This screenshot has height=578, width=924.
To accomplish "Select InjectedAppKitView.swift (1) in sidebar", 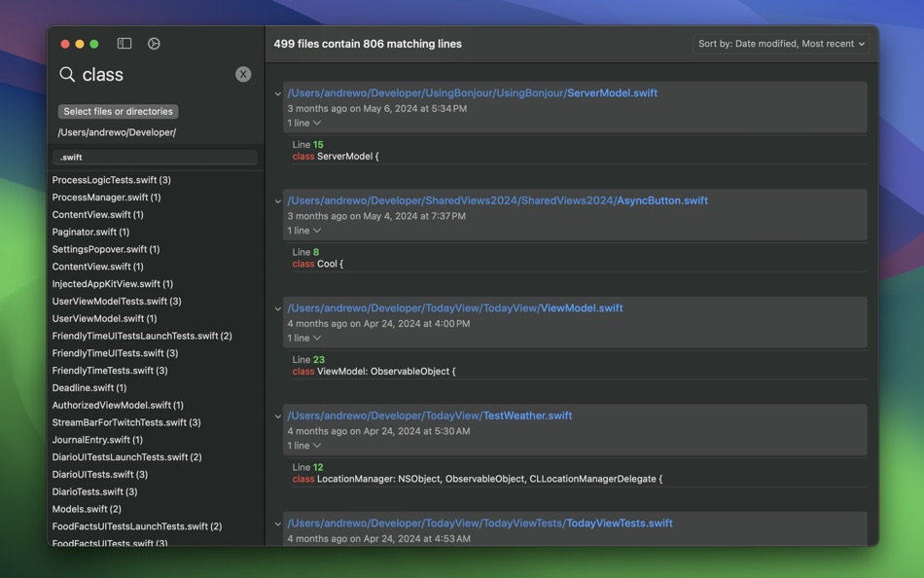I will click(x=113, y=284).
